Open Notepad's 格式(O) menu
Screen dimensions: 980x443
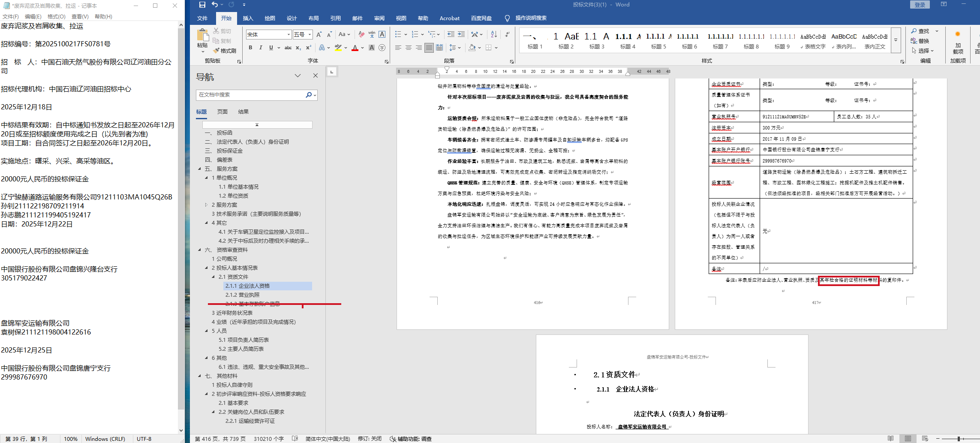(x=57, y=16)
